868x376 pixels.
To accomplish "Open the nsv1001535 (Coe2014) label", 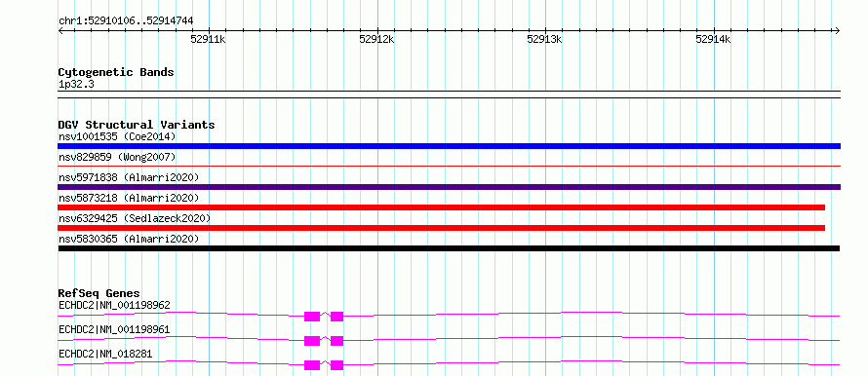I will point(117,136).
